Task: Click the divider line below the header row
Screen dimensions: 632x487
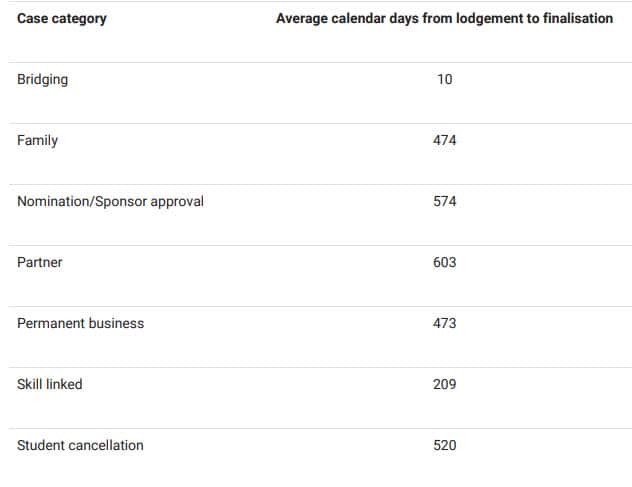Action: (x=316, y=62)
